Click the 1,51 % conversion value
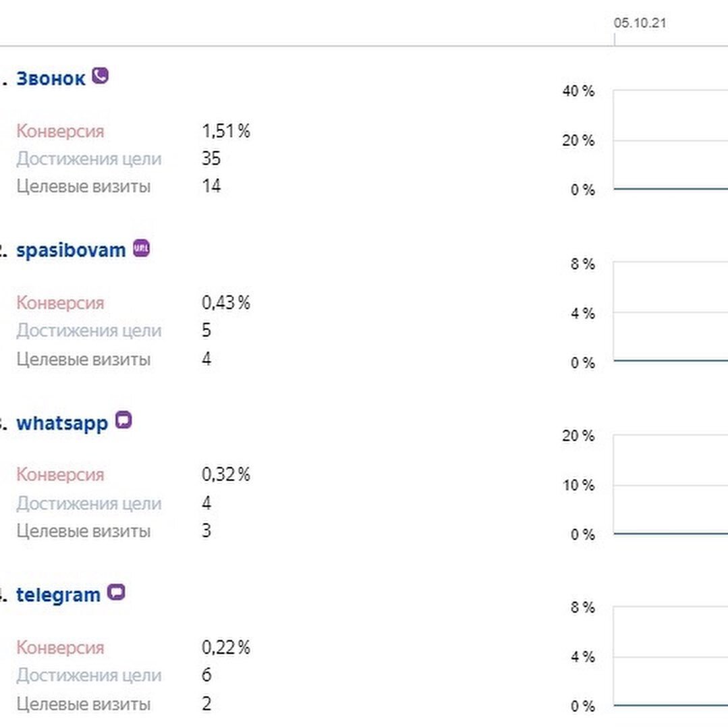 tap(225, 131)
